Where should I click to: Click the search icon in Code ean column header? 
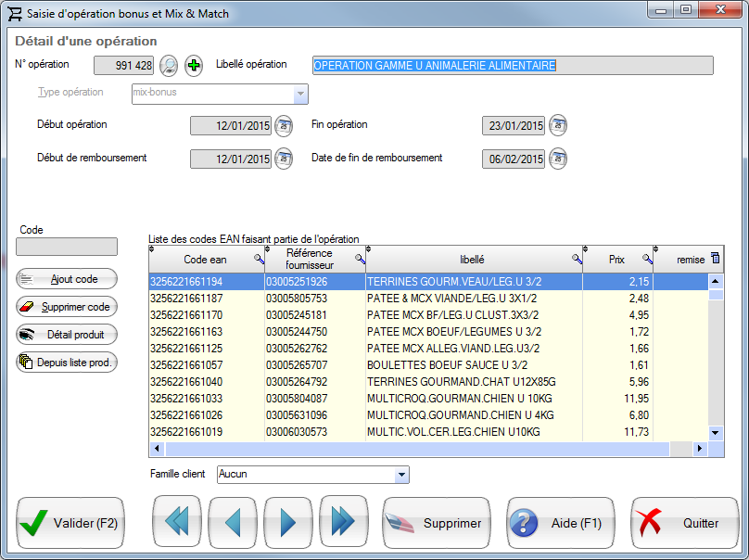click(x=259, y=260)
